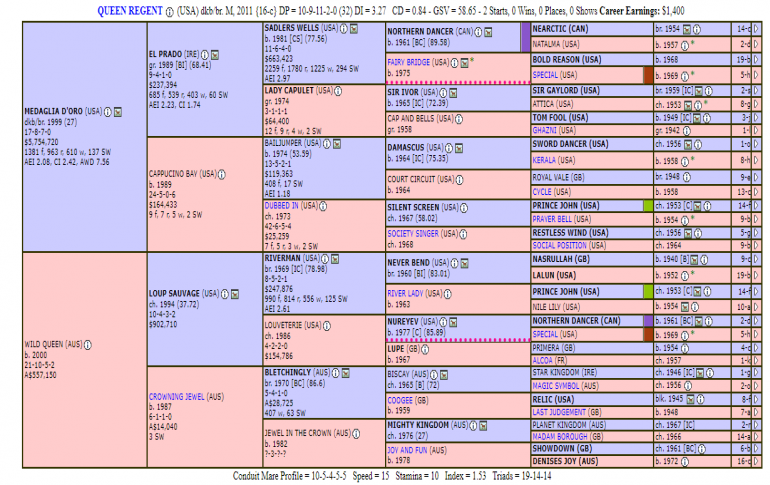Open the info icon beside Wild Queen
Image resolution: width=770 pixels, height=485 pixels.
pos(87,345)
